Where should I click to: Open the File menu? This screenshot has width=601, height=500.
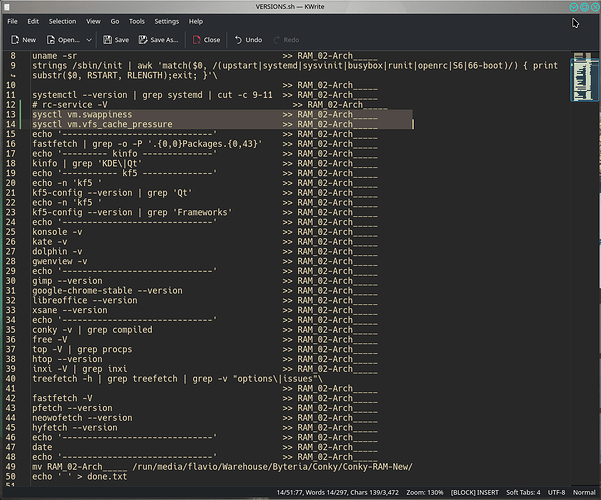[x=12, y=21]
